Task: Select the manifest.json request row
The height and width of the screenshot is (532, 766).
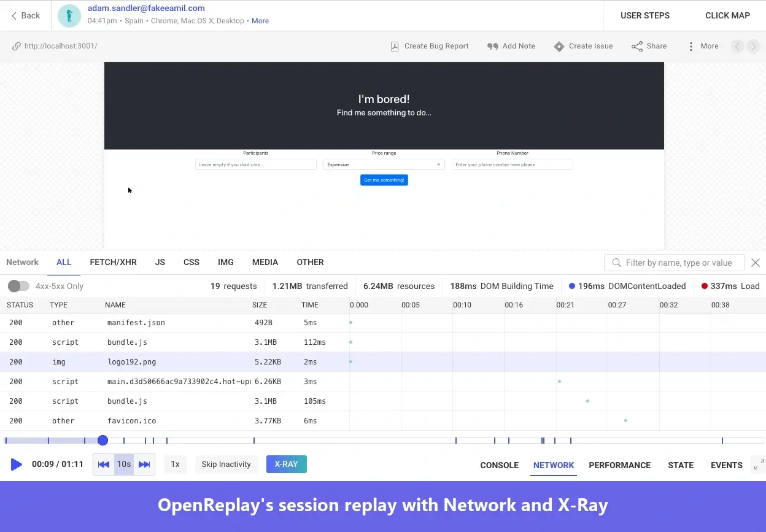Action: tap(383, 323)
